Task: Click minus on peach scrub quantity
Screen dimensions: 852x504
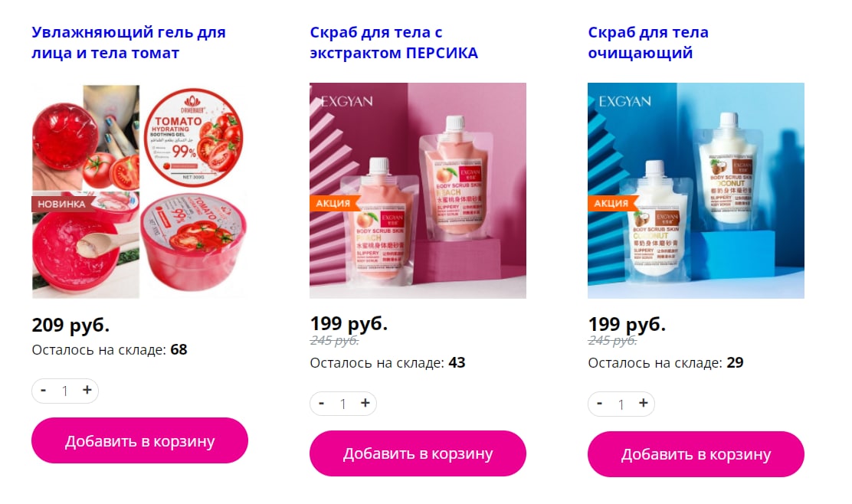Action: [322, 403]
